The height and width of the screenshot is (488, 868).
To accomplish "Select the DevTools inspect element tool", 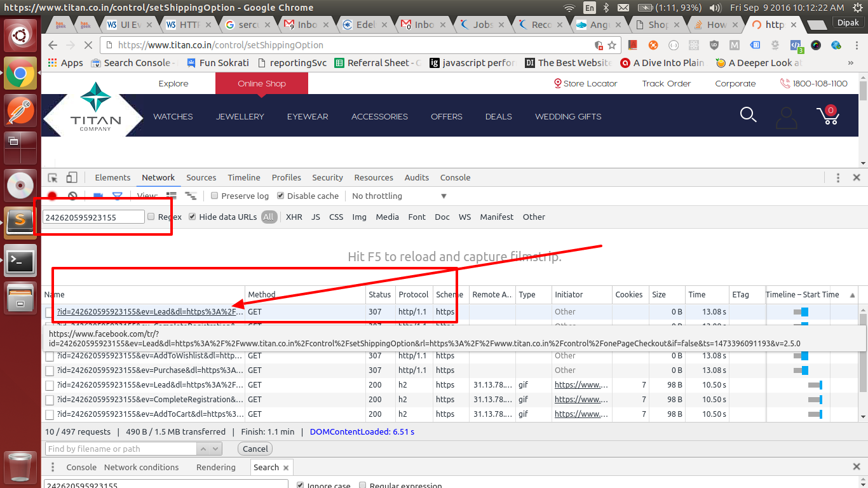I will click(x=53, y=178).
